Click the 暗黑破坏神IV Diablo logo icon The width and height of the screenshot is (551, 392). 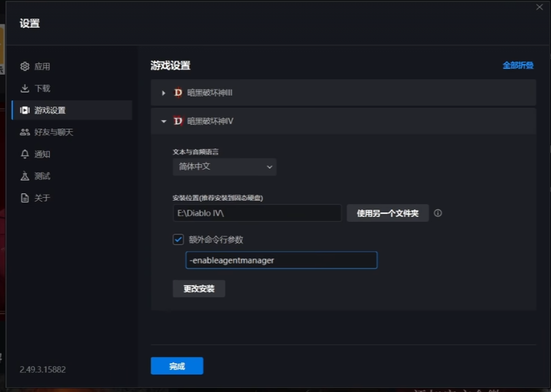tap(178, 121)
